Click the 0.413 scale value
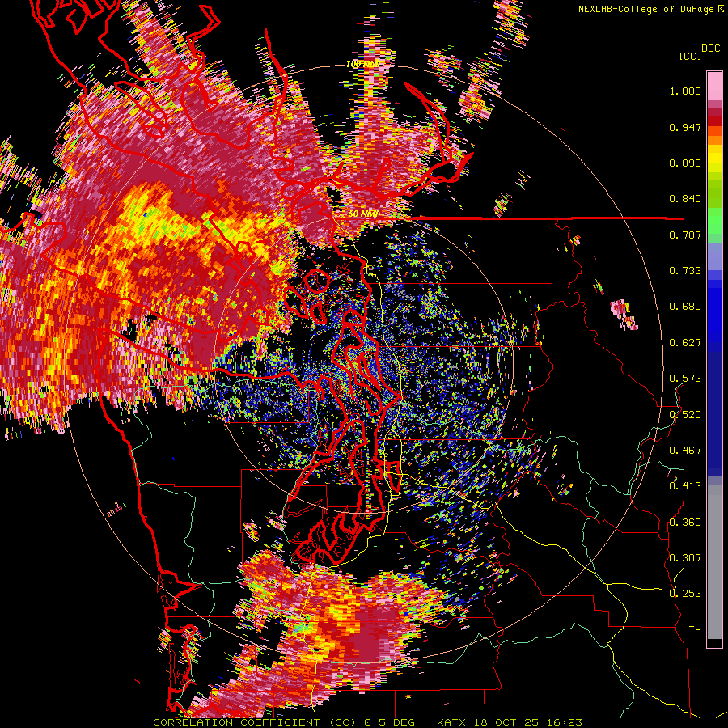The width and height of the screenshot is (728, 728). (x=685, y=486)
